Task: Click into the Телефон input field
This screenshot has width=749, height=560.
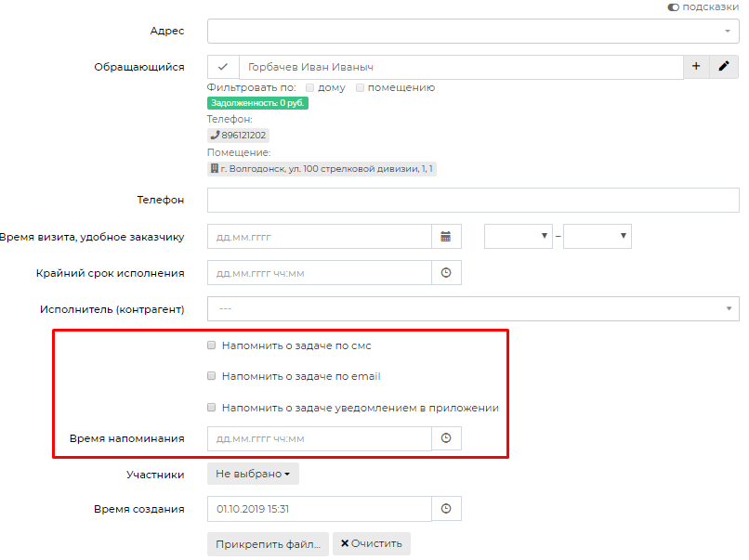Action: (473, 200)
